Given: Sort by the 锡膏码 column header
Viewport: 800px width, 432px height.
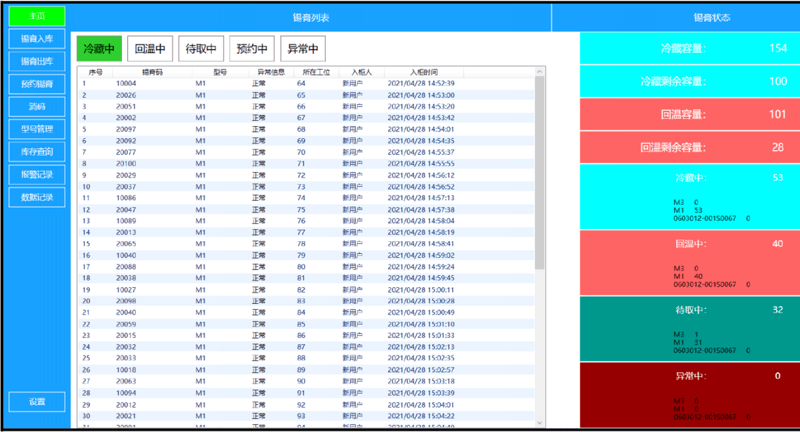Looking at the screenshot, I should (x=152, y=72).
